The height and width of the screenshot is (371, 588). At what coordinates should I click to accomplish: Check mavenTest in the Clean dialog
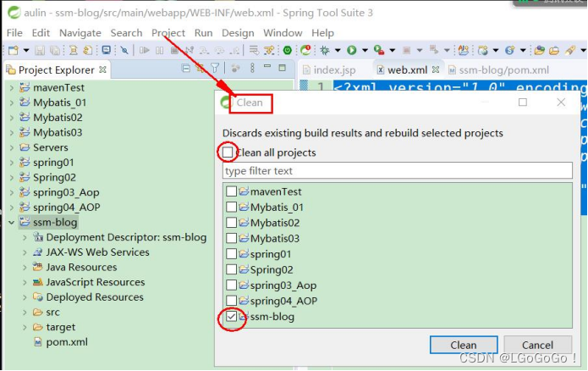click(231, 191)
